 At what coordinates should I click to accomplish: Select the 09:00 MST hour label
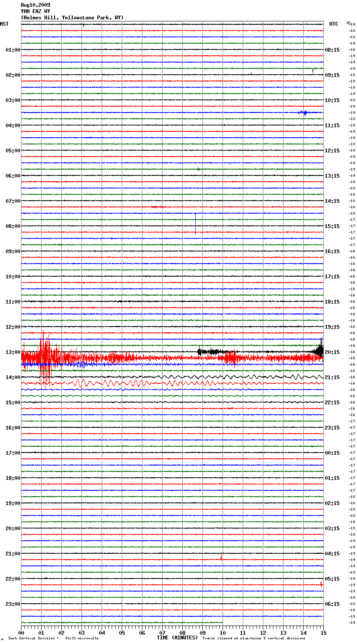pos(13,251)
